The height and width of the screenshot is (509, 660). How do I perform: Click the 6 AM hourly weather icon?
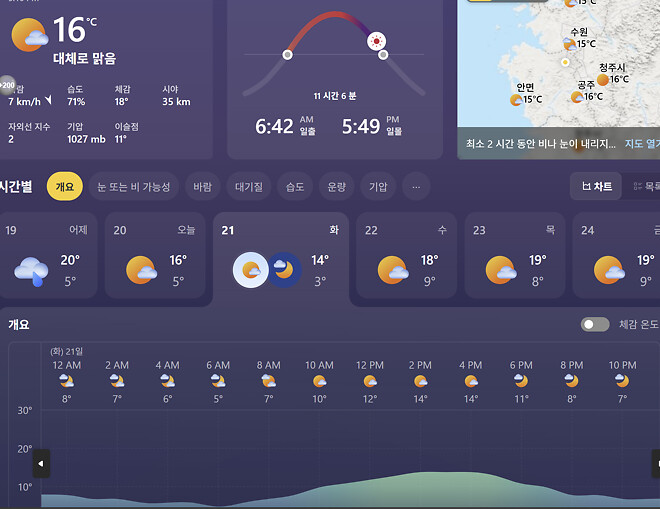click(218, 381)
